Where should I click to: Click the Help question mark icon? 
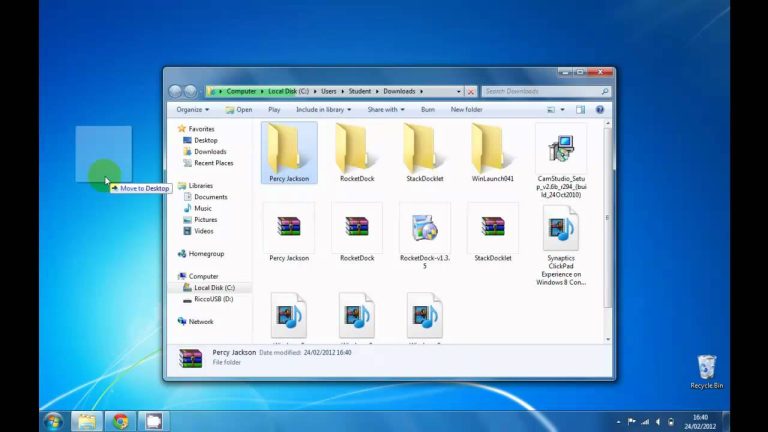coord(602,109)
